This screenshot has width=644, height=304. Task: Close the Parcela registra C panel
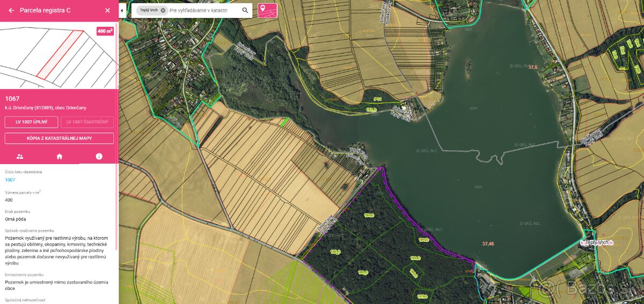click(x=107, y=10)
